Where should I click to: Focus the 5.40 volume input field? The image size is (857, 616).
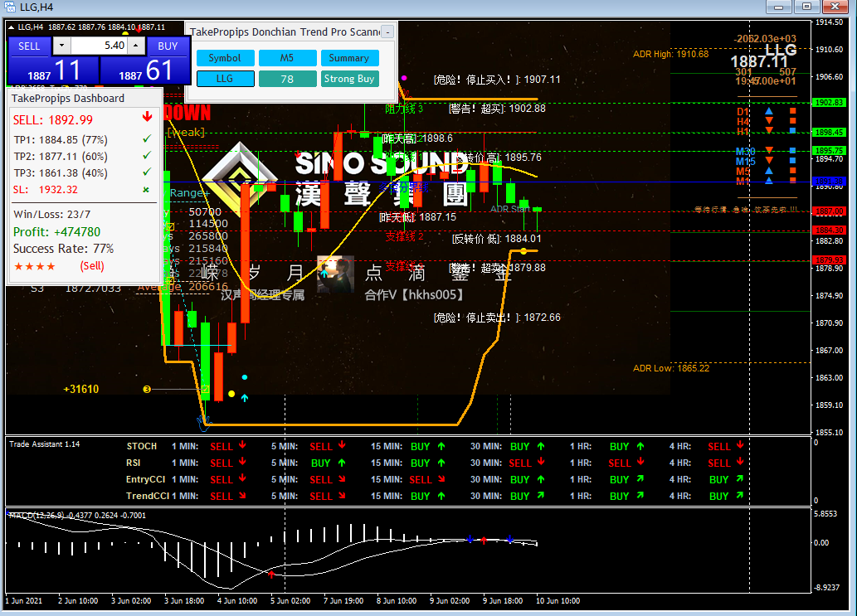click(x=99, y=46)
